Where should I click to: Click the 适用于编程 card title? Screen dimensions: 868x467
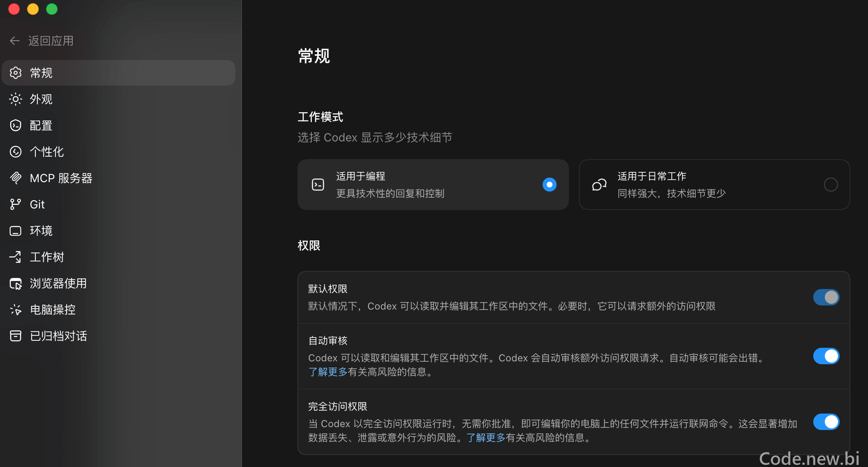361,176
